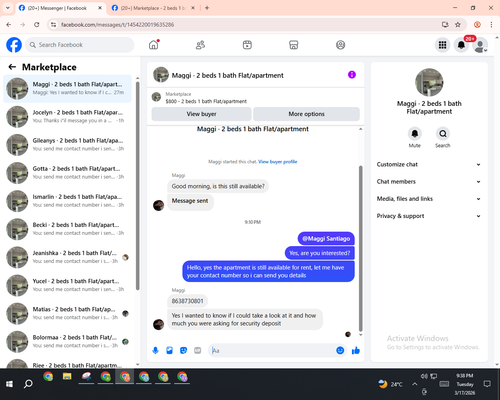Open Bolormaa conversation in chat list

pos(67,341)
